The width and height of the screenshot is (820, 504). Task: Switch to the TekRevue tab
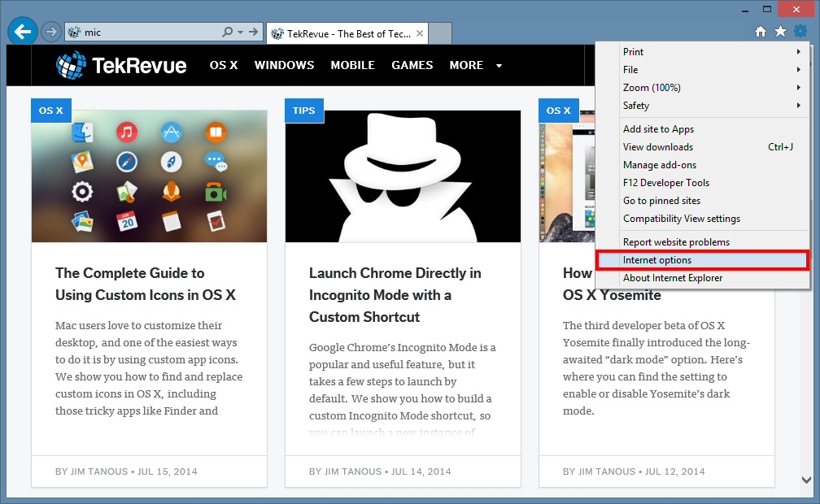click(x=347, y=33)
